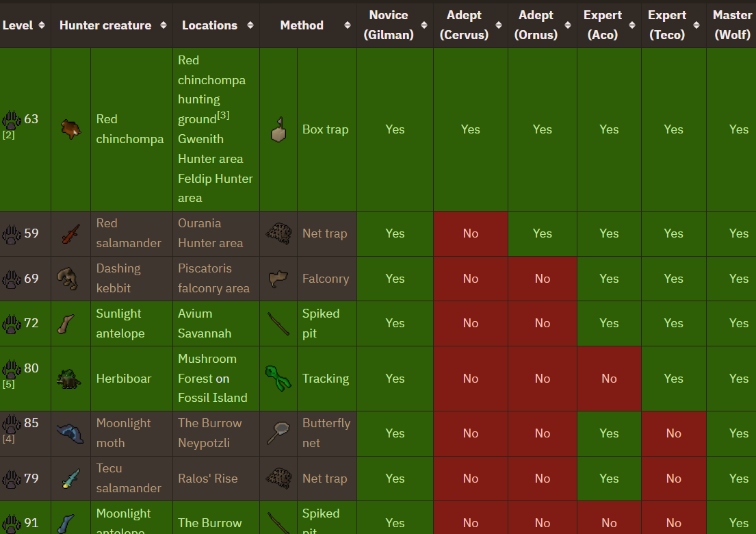Open the Red chinchompa hunting ground link
Screen dimensions: 756x534
point(211,89)
